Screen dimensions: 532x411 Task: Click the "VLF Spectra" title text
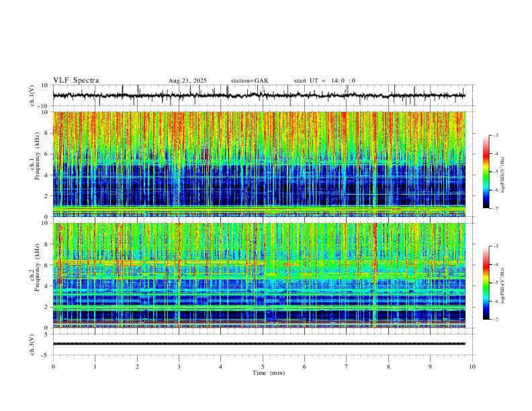pos(76,81)
